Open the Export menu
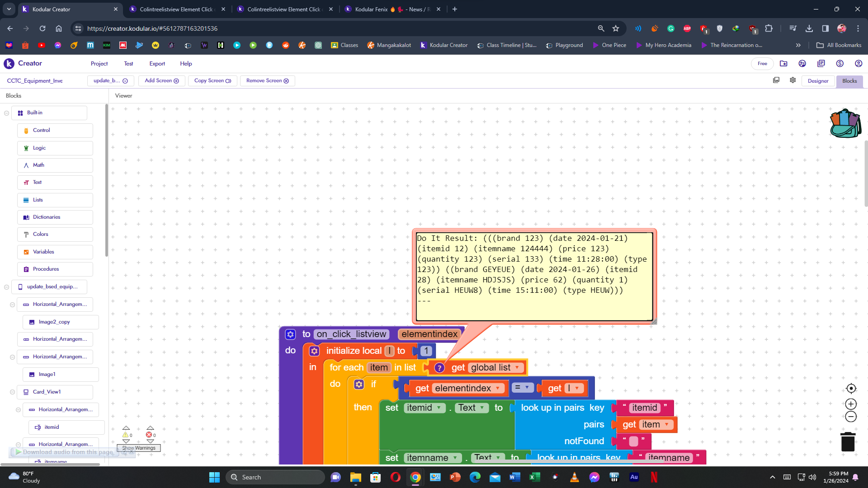868x488 pixels. pos(157,64)
